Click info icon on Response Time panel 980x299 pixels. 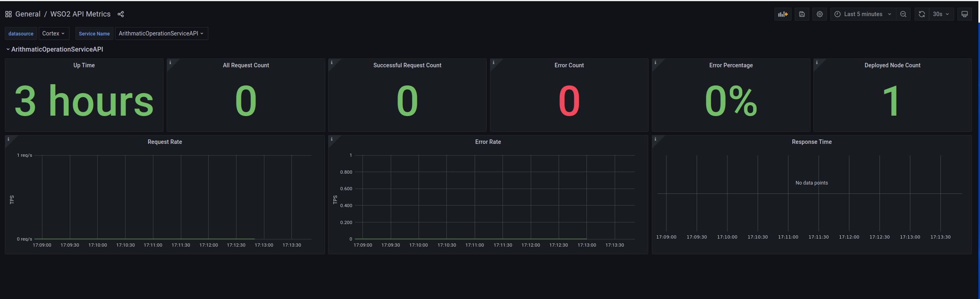(655, 139)
